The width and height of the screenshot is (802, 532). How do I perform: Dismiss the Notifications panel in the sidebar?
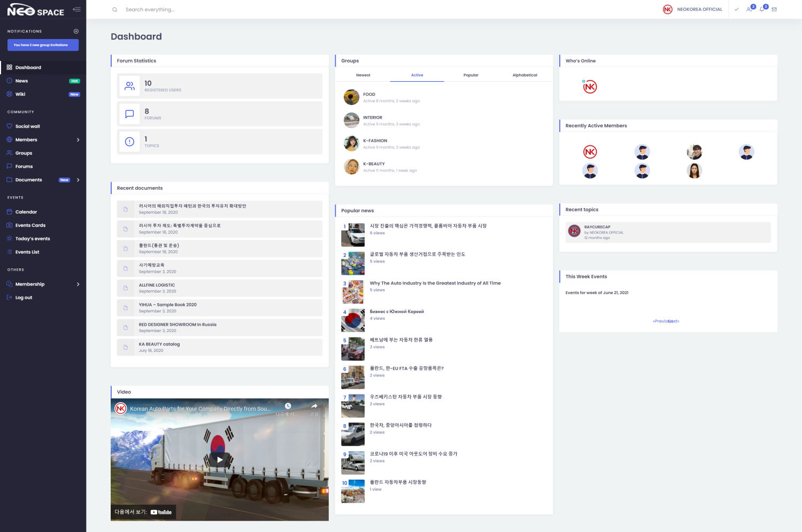76,32
